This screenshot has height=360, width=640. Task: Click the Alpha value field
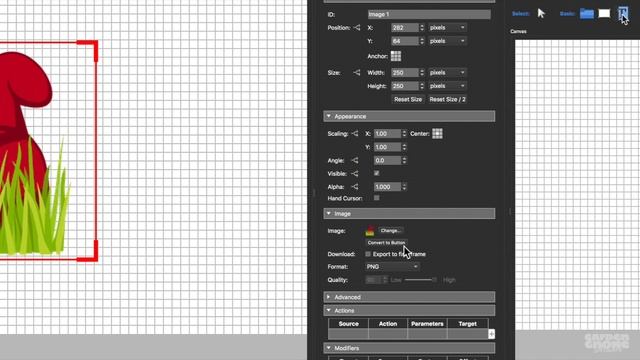[x=387, y=187]
